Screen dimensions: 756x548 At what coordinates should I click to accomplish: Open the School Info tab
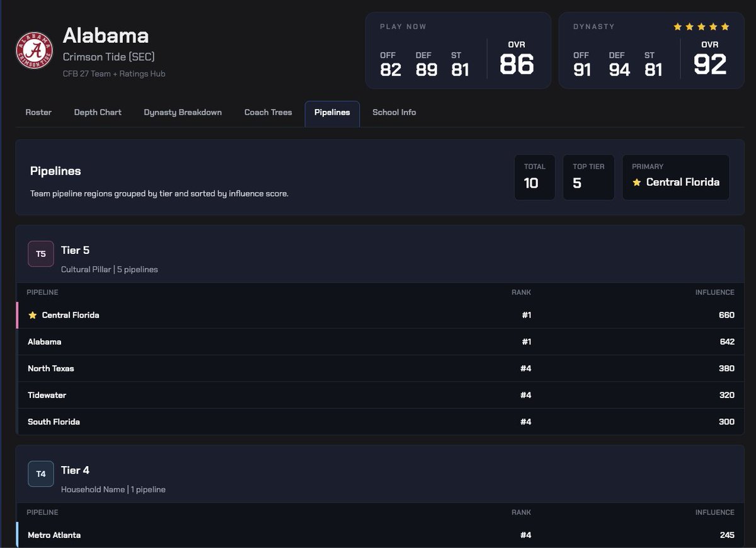point(394,112)
